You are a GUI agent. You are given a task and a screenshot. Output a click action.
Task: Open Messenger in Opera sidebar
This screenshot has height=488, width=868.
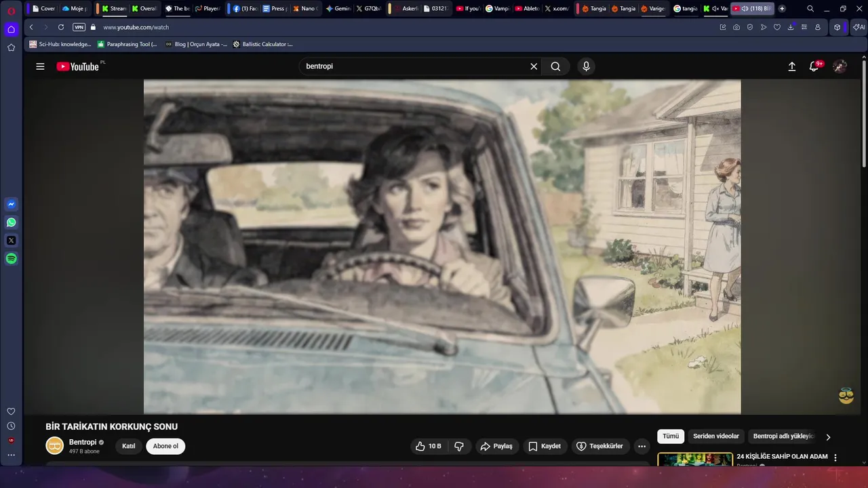click(11, 204)
